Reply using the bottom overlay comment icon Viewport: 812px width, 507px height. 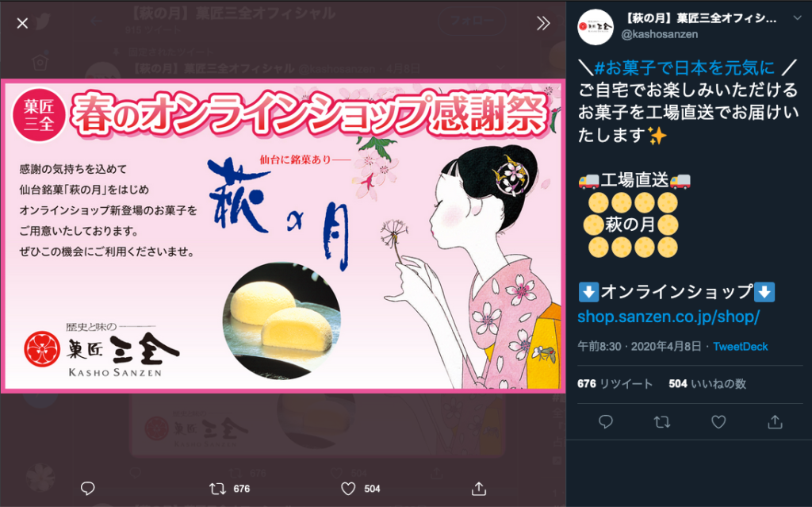pyautogui.click(x=87, y=488)
